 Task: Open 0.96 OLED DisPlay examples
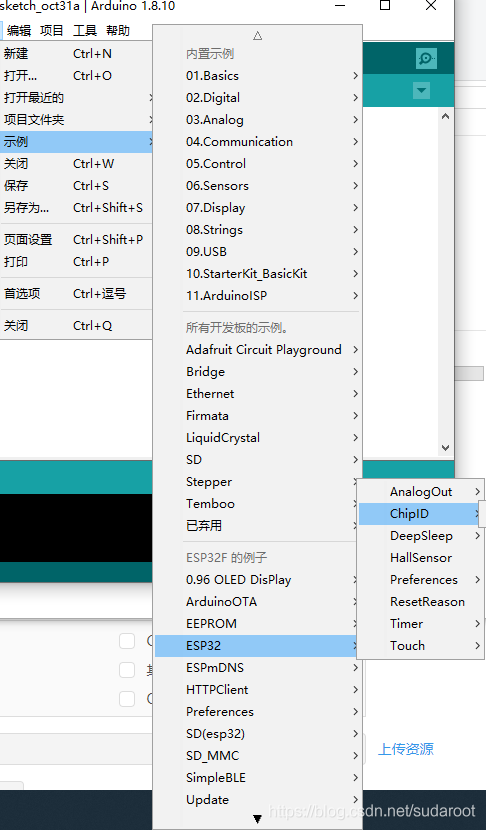[x=256, y=580]
